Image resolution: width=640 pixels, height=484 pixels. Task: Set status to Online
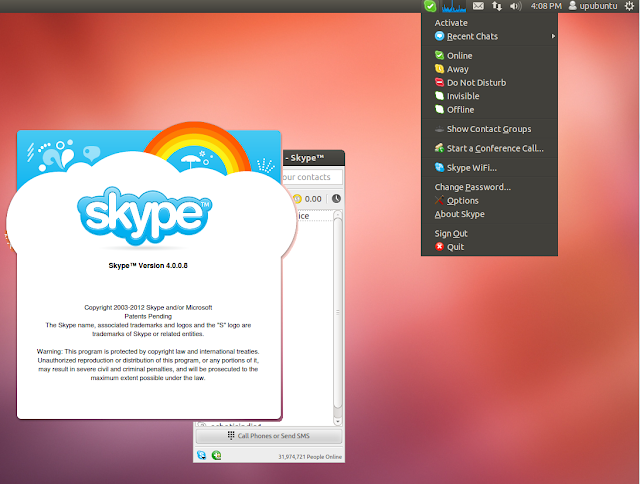(489, 56)
